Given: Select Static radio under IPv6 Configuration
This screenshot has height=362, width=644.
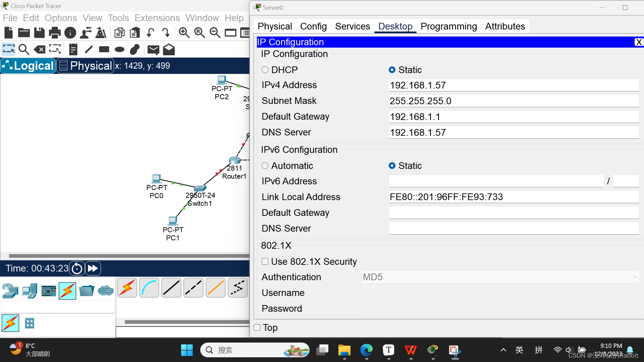Looking at the screenshot, I should (x=392, y=166).
